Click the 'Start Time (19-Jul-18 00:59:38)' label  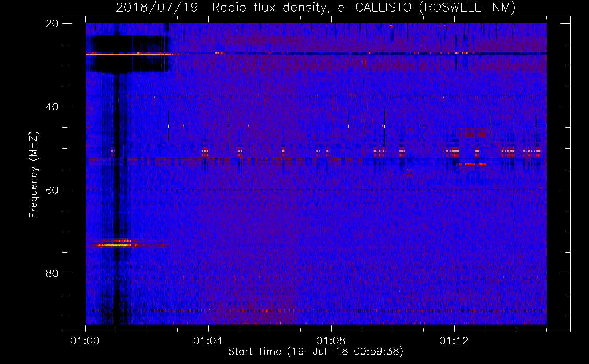316,352
